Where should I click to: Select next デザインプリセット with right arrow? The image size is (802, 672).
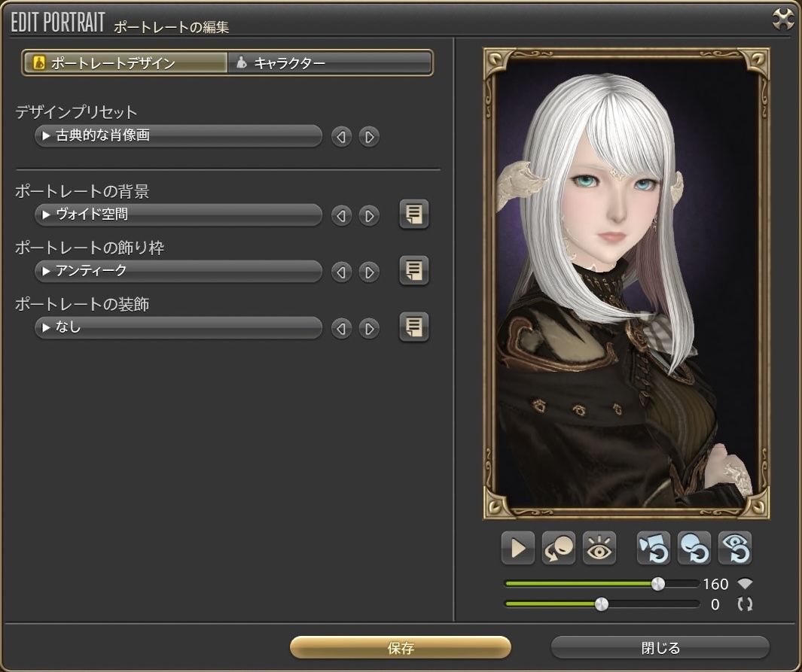pyautogui.click(x=369, y=137)
